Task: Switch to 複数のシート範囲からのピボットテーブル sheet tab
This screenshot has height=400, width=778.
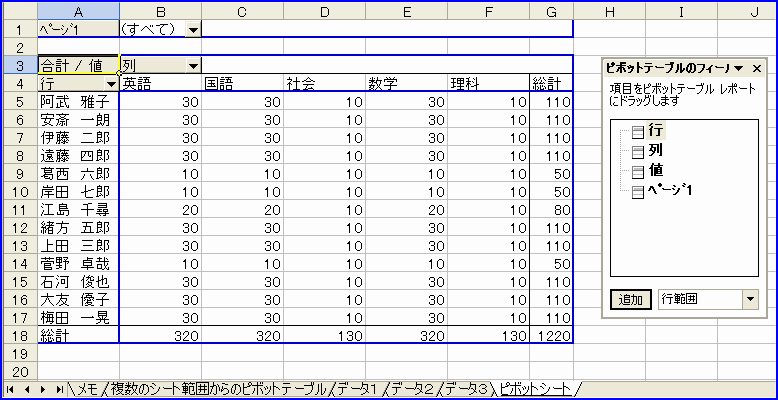Action: click(218, 389)
